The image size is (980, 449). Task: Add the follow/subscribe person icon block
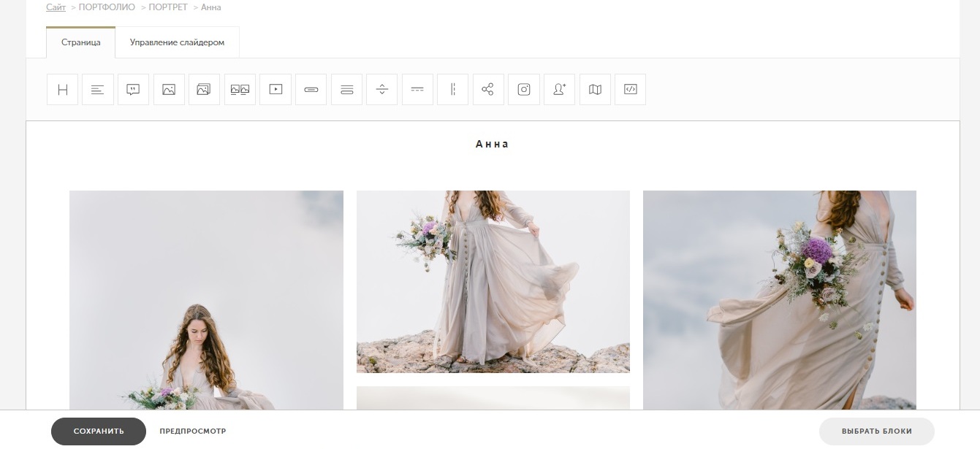coord(559,90)
